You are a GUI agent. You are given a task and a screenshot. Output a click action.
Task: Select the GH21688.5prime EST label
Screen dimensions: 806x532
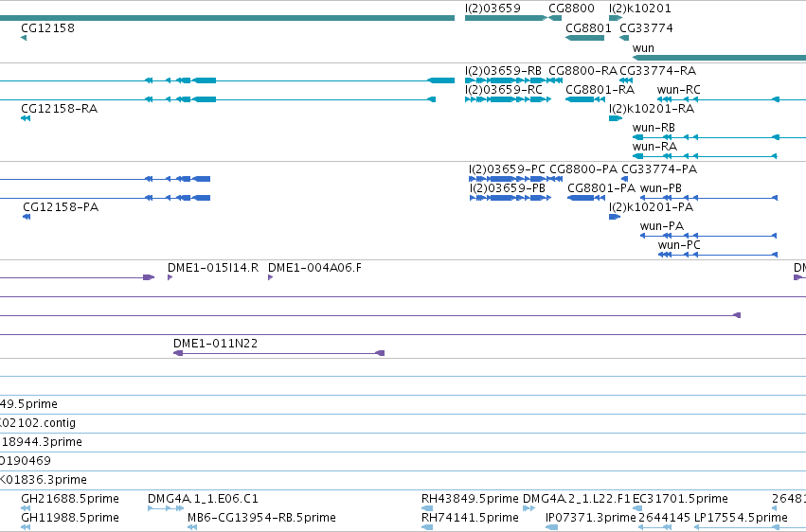[69, 499]
